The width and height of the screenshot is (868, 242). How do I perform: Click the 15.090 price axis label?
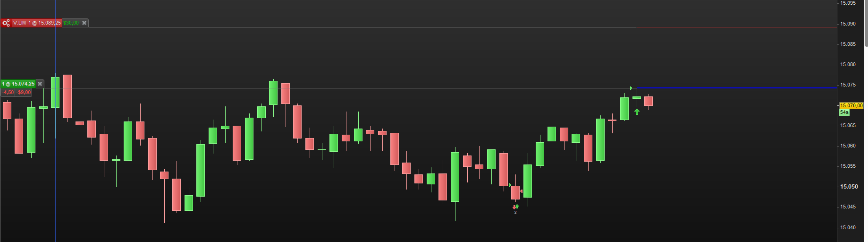(x=848, y=24)
